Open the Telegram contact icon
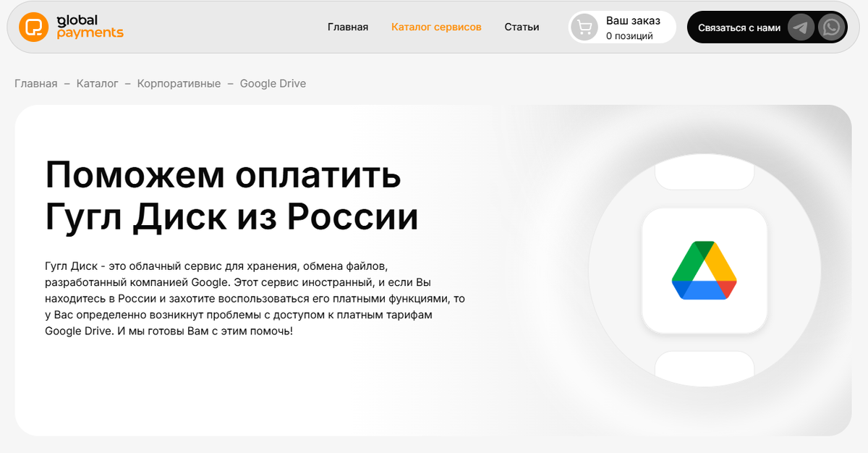Screen dimensions: 868x453 801,27
